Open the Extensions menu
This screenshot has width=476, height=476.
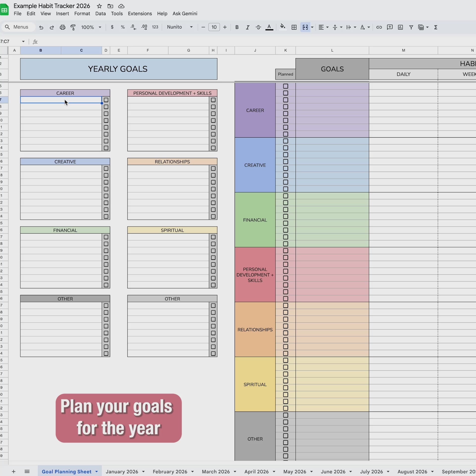140,14
